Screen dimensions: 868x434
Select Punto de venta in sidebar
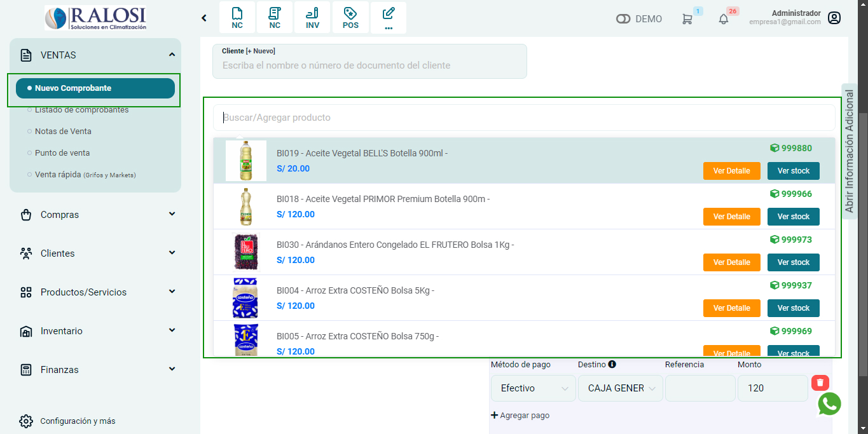pos(62,153)
